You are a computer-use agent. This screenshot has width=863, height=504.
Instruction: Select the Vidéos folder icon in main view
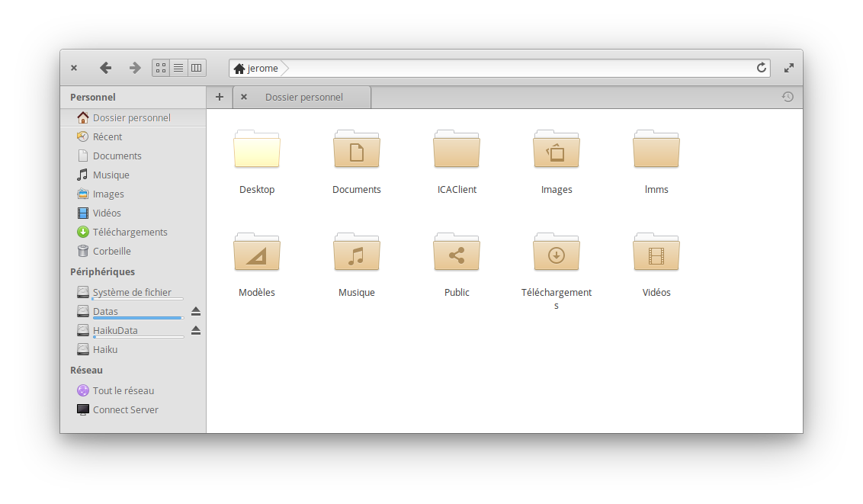pos(656,252)
